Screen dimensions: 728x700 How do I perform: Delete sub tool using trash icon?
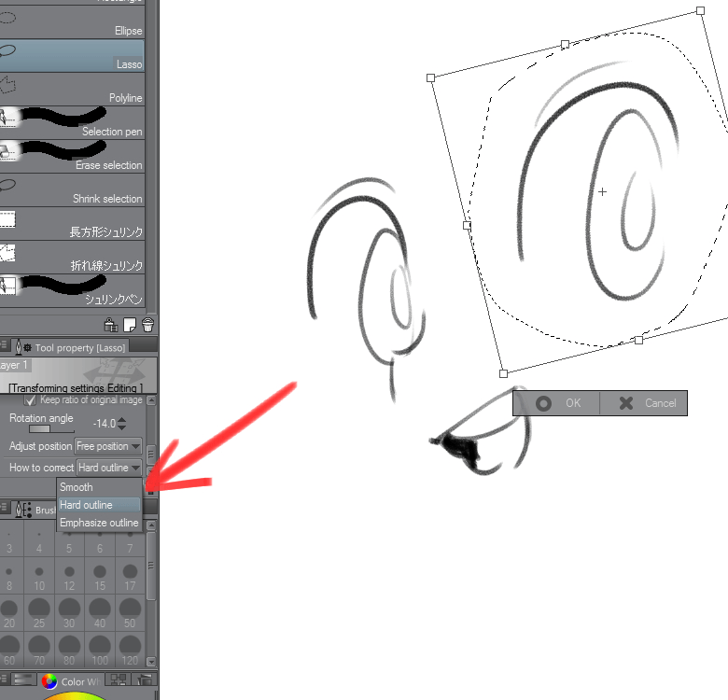tap(147, 325)
